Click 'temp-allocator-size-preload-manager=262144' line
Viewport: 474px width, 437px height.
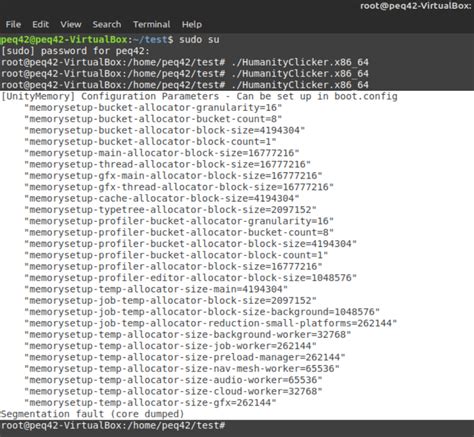click(185, 357)
